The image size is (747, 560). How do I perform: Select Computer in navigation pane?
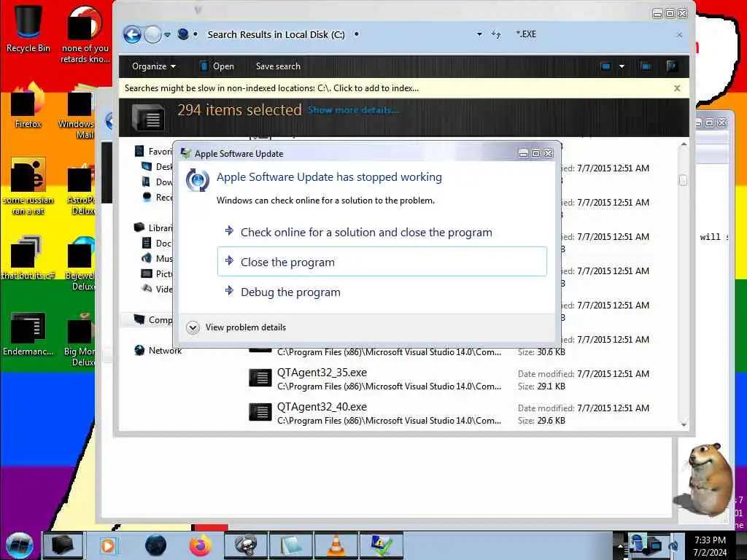point(153,319)
